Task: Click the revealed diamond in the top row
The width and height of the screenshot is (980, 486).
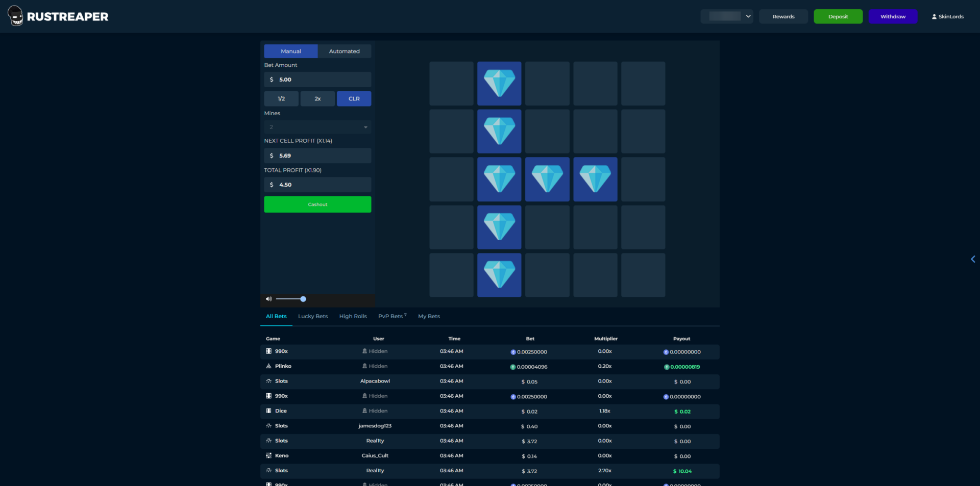Action: [x=499, y=84]
